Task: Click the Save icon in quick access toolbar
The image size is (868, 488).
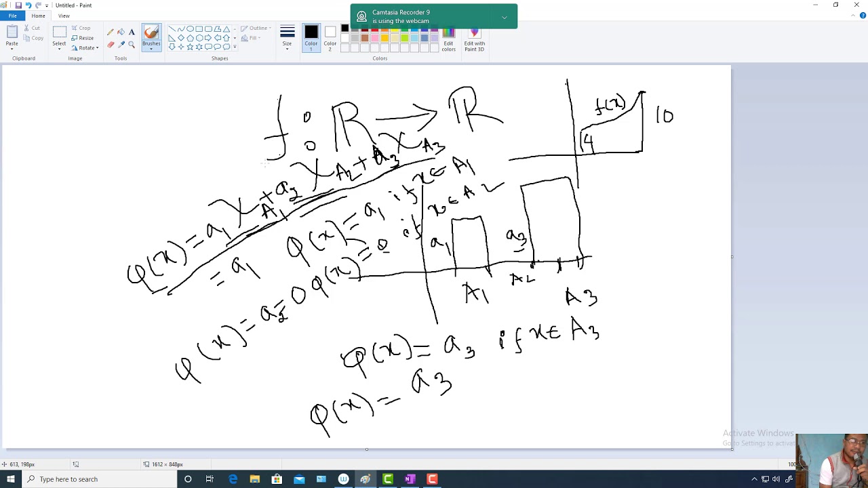Action: click(18, 5)
